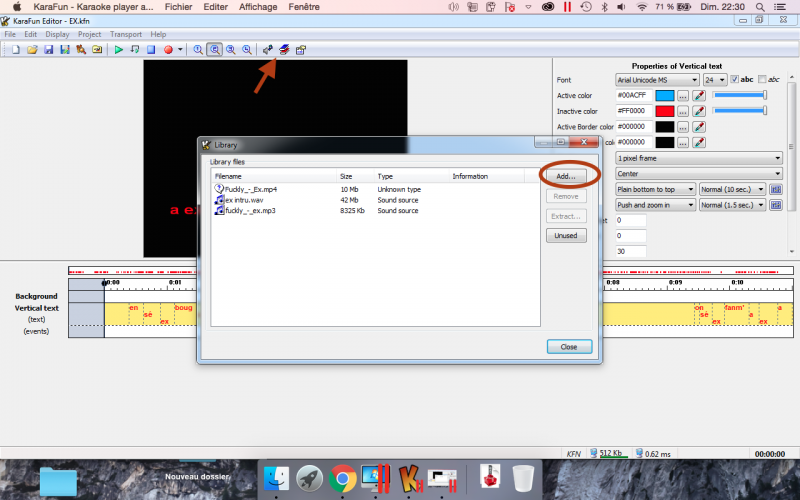Click the fourth magnifier zoom icon in toolbar
Viewport: 800px width, 500px height.
[247, 49]
